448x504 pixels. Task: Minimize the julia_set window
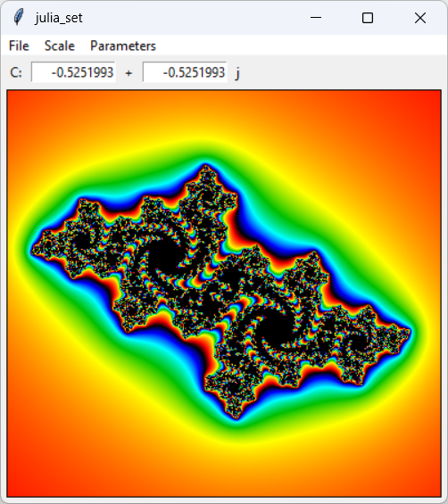(316, 18)
